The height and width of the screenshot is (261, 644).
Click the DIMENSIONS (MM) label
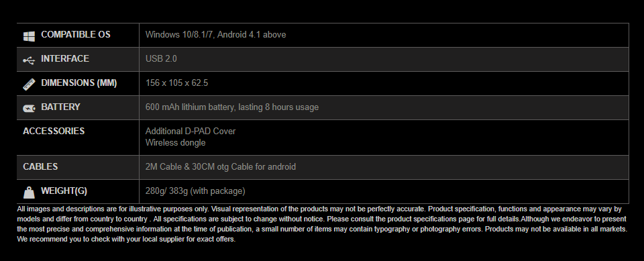click(79, 83)
